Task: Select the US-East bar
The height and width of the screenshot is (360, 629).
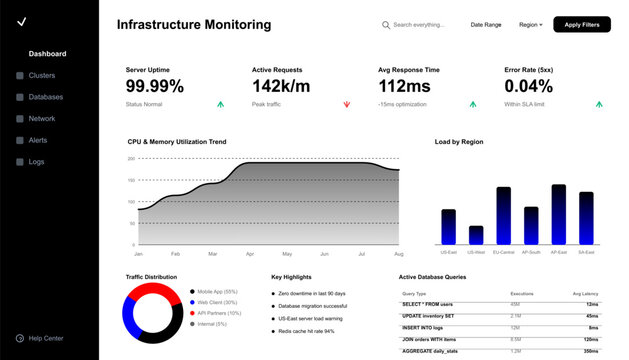Action: point(448,227)
